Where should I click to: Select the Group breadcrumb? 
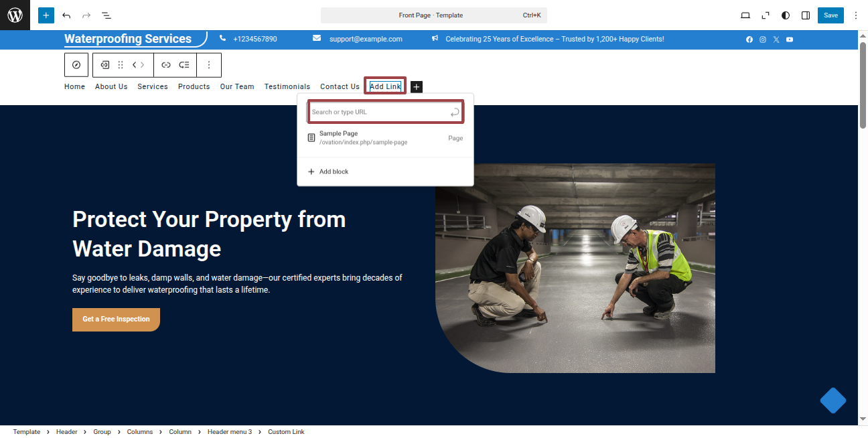(x=102, y=432)
